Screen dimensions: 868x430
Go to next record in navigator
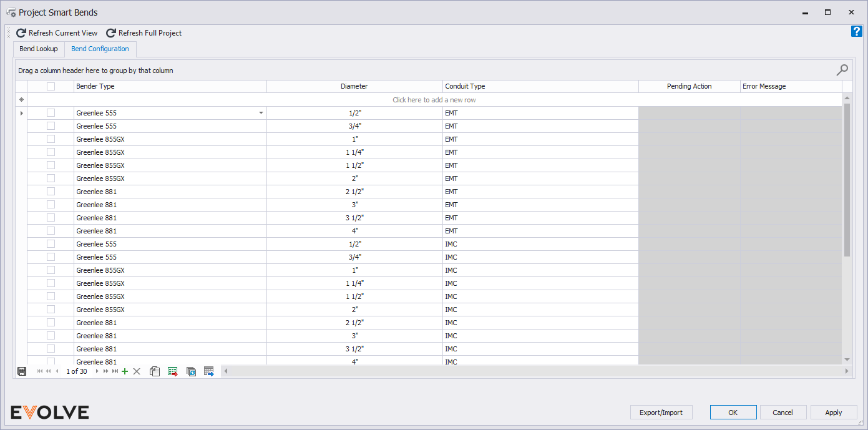pyautogui.click(x=97, y=371)
